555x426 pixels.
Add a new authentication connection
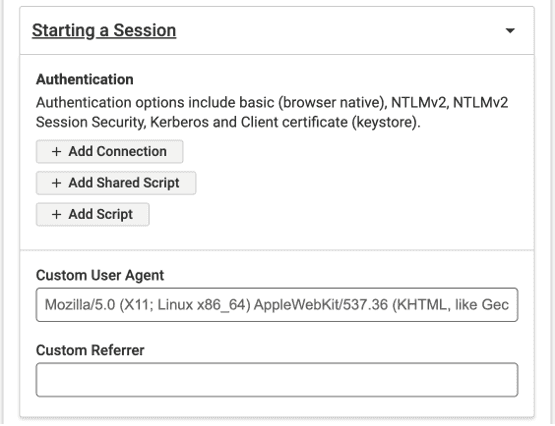[x=109, y=151]
